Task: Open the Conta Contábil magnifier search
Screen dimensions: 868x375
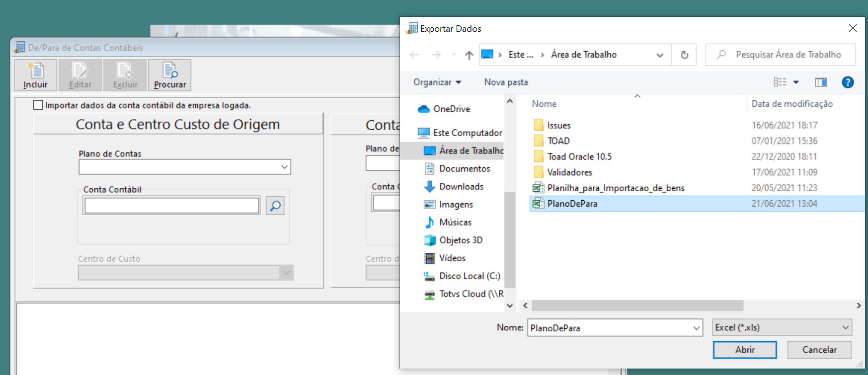Action: pos(275,205)
